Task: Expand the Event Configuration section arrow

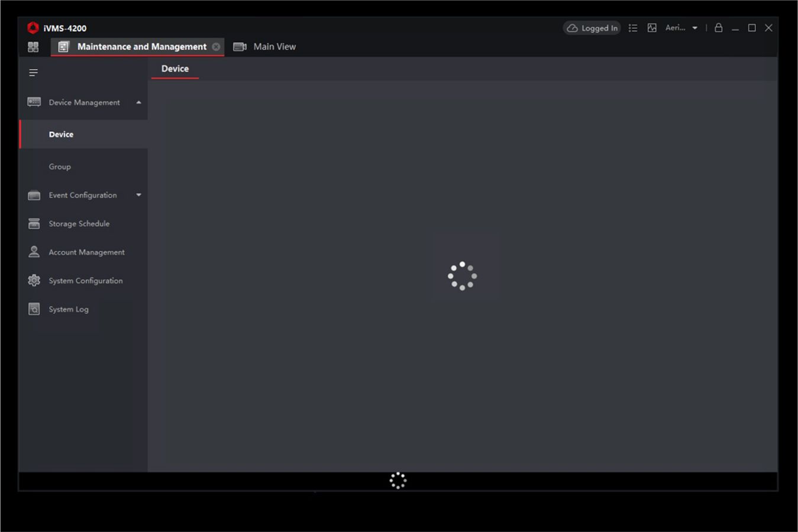Action: coord(138,195)
